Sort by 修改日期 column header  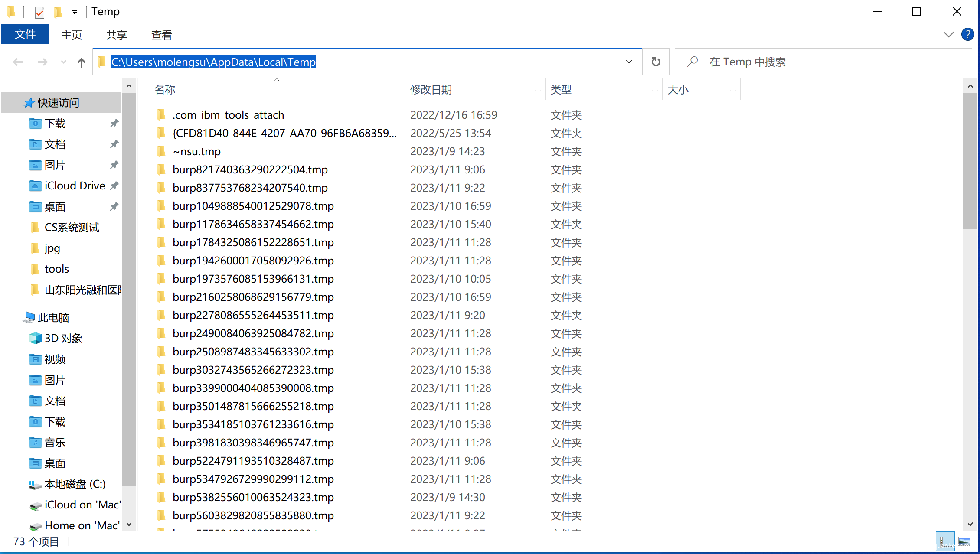pyautogui.click(x=431, y=90)
